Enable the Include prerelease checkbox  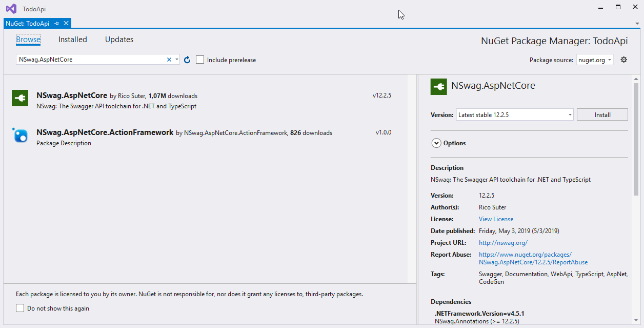click(x=200, y=60)
